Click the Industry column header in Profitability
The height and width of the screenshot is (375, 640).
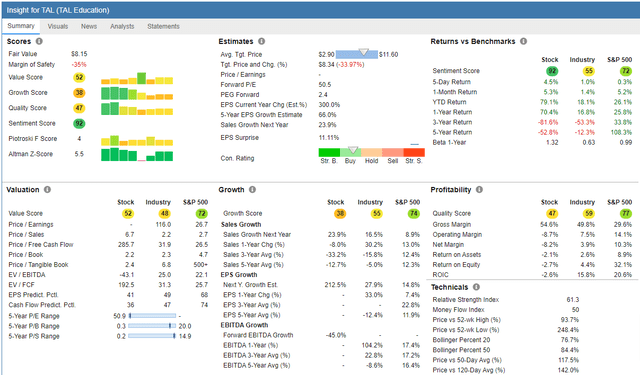click(x=582, y=202)
